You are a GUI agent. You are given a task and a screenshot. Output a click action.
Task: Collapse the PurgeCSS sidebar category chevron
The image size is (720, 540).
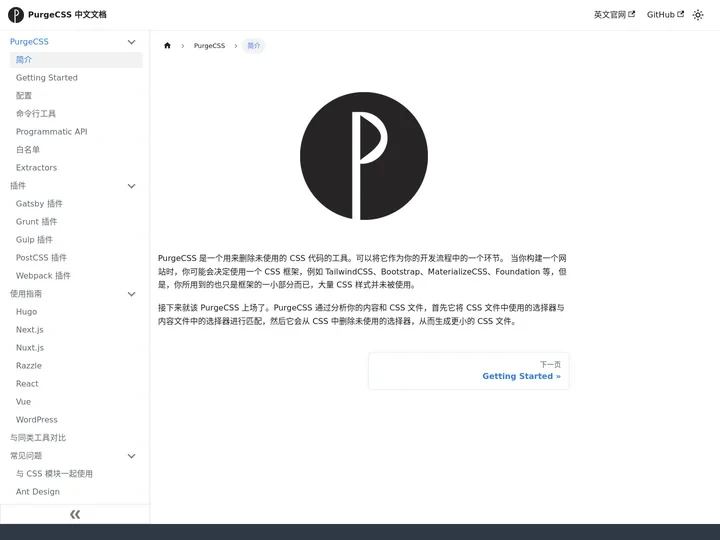click(x=131, y=42)
